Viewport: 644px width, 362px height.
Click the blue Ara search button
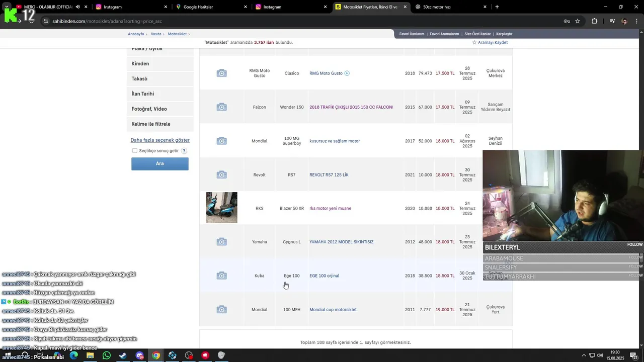(160, 164)
